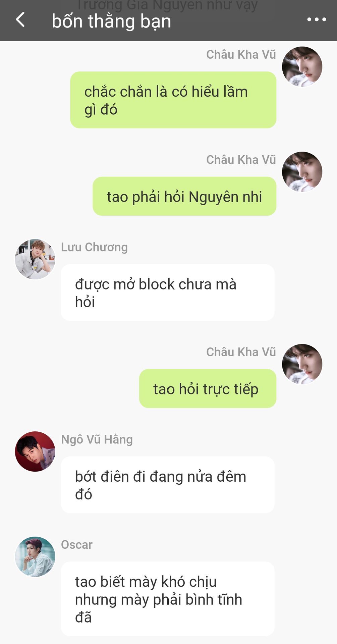The image size is (337, 644).
Task: Tap Châu Kha Vũ's avatar beside 'tao phải hỏi' message
Action: pyautogui.click(x=302, y=172)
